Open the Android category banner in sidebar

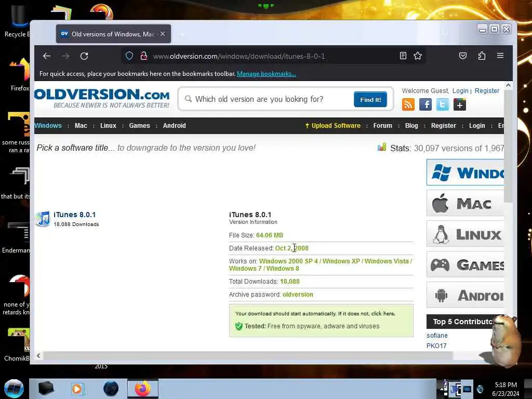coord(465,295)
